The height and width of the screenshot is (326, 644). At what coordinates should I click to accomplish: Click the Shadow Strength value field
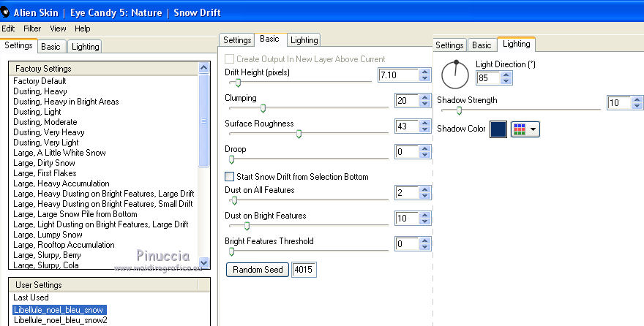pyautogui.click(x=619, y=102)
